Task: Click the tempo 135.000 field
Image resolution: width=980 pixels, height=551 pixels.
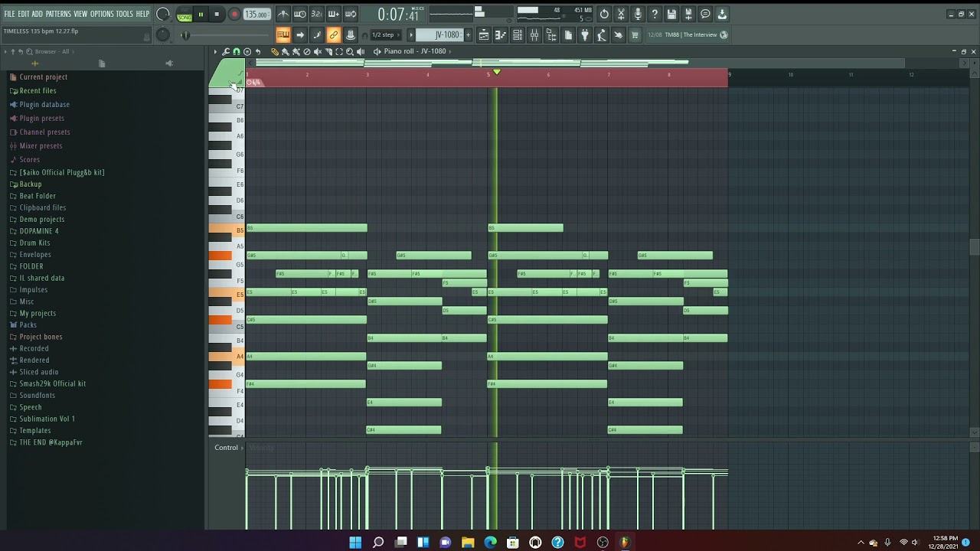Action: click(x=256, y=14)
